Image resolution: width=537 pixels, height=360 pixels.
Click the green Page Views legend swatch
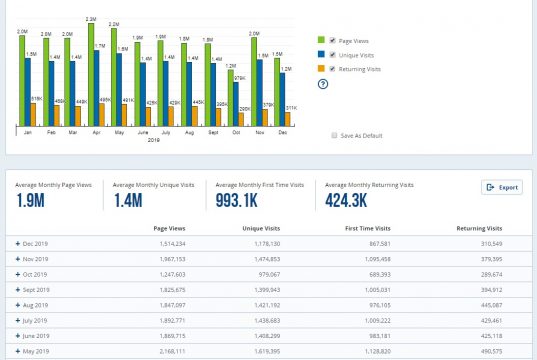pos(321,40)
